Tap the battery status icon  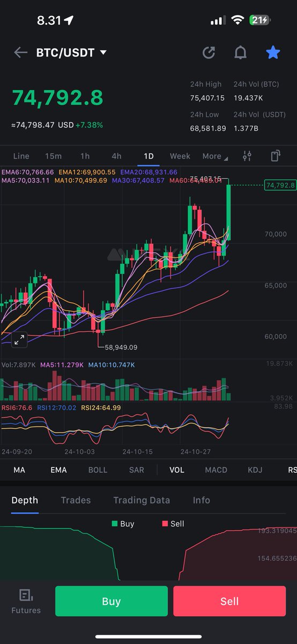259,20
